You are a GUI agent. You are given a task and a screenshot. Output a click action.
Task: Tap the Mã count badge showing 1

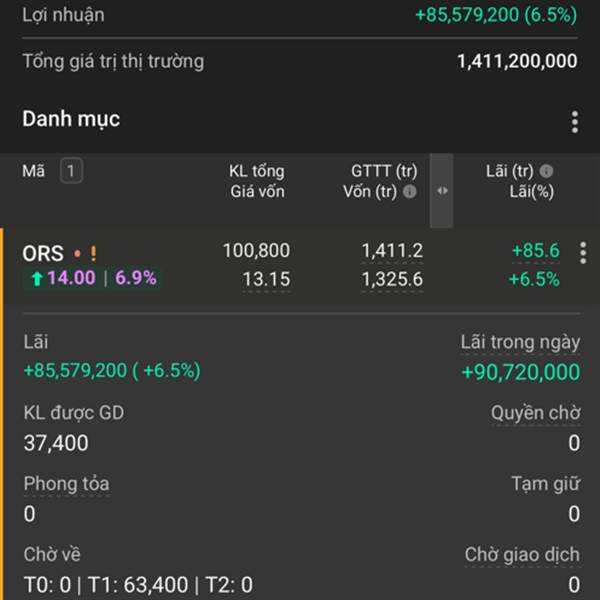tap(71, 170)
